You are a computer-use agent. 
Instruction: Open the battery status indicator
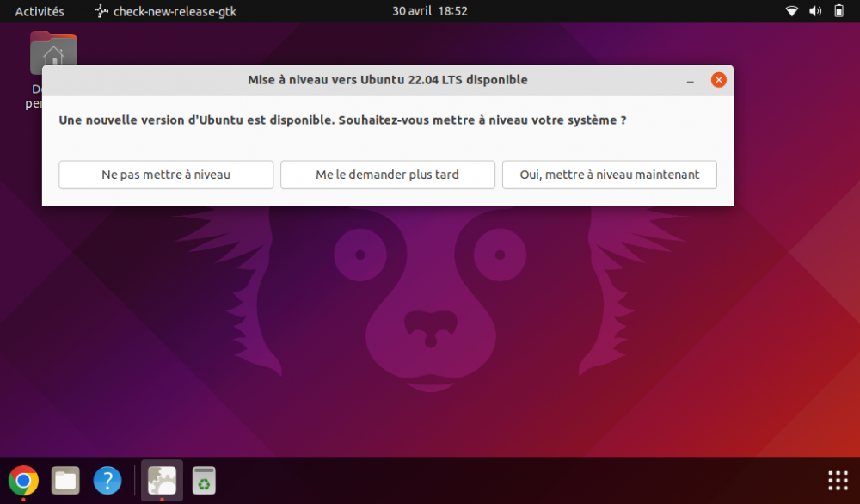pyautogui.click(x=838, y=11)
